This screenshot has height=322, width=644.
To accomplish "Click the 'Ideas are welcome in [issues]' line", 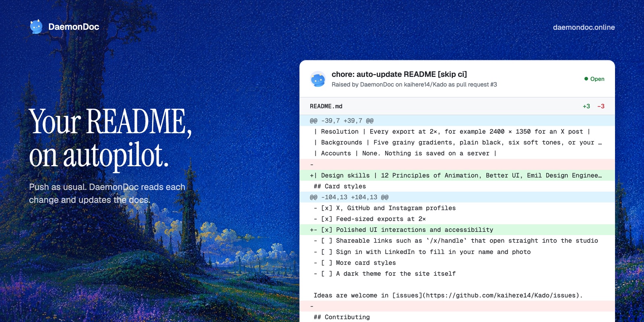I will tap(457, 295).
